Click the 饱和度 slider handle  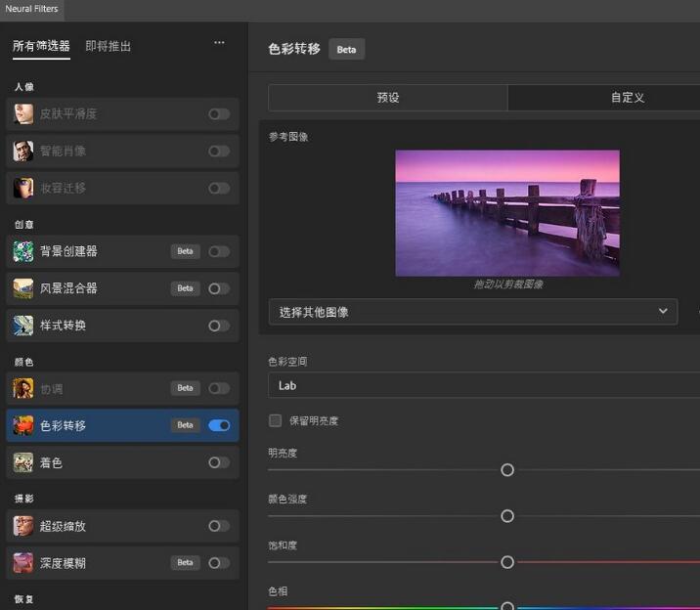coord(507,562)
